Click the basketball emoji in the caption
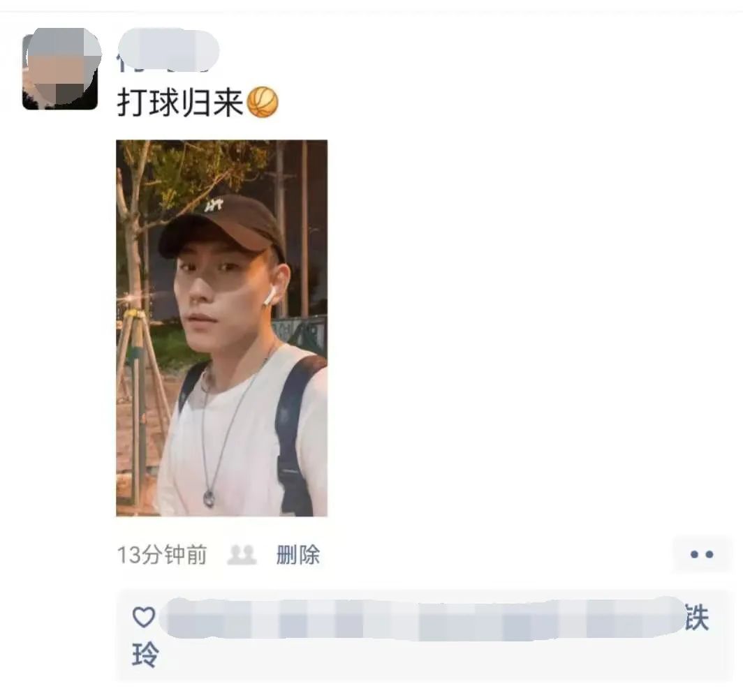Viewport: 743px width, 700px height. coord(263,102)
